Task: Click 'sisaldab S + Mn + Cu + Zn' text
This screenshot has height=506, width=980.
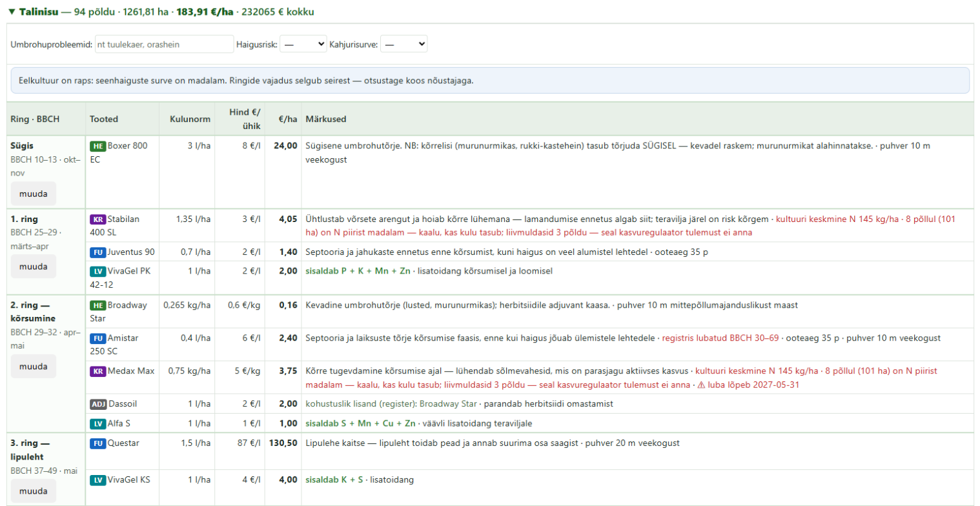Action: (360, 424)
